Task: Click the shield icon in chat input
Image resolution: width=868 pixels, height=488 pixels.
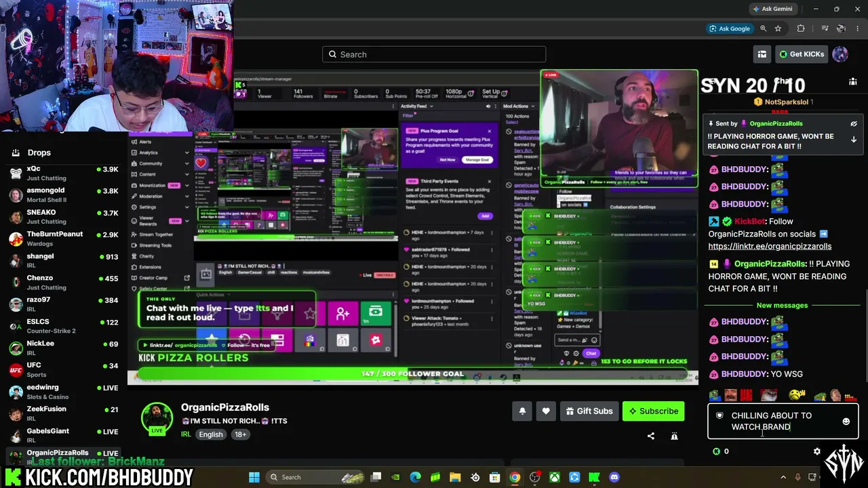Action: tap(719, 415)
